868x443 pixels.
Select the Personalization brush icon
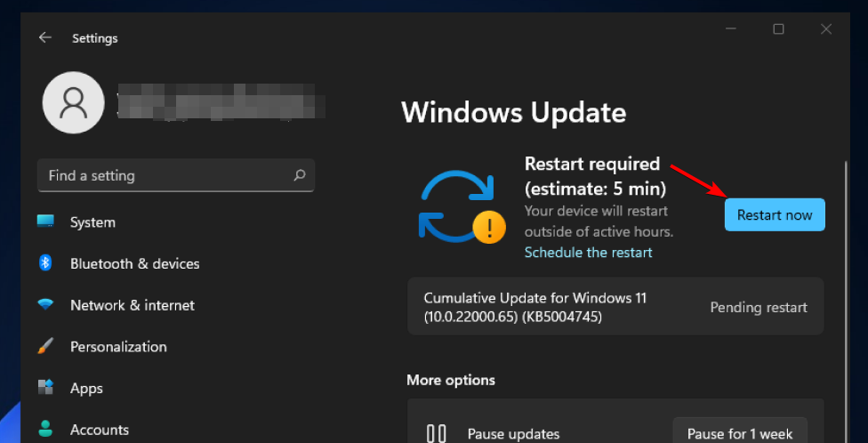45,346
